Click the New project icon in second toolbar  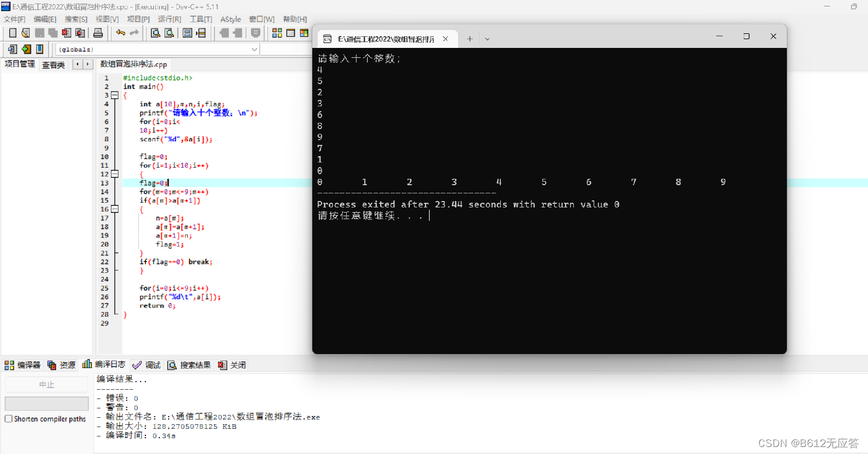(12, 49)
